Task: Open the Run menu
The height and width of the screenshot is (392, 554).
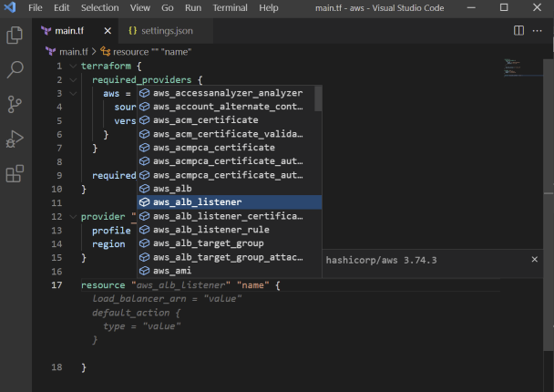Action: 193,8
